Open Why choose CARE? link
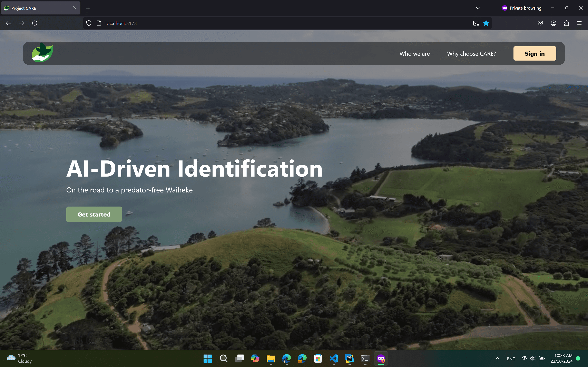Image resolution: width=588 pixels, height=367 pixels. 471,54
